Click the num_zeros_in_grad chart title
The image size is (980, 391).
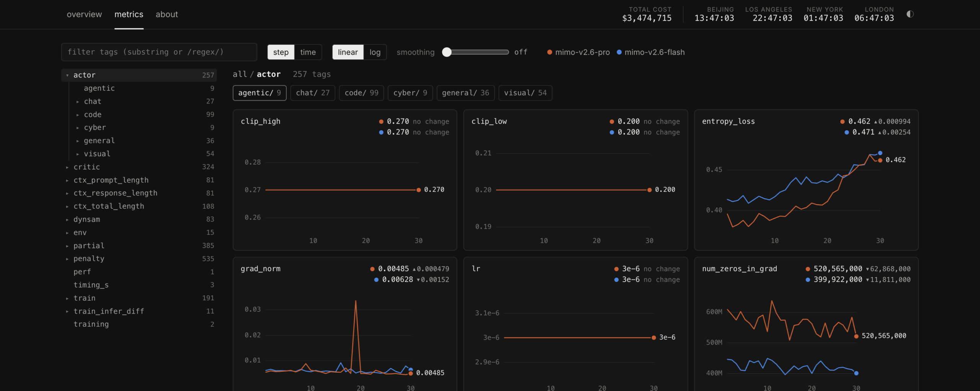pos(739,269)
